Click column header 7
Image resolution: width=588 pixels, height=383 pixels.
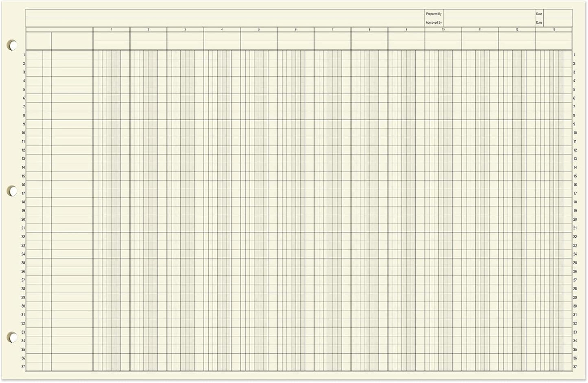pyautogui.click(x=332, y=29)
